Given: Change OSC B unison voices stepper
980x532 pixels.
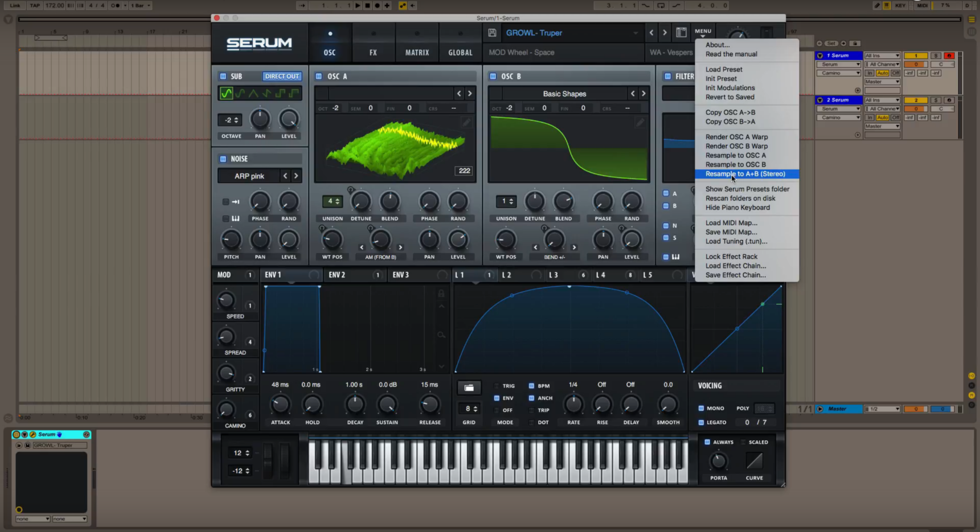Looking at the screenshot, I should pos(506,202).
